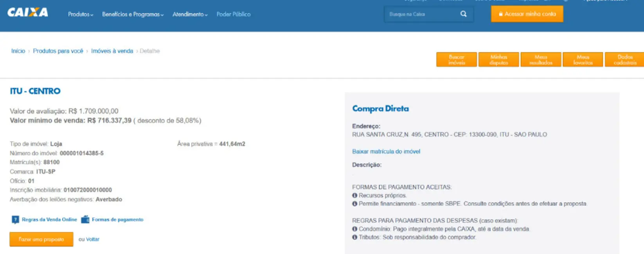This screenshot has height=254, width=644.
Task: Go to Poder Público section
Action: (x=233, y=14)
